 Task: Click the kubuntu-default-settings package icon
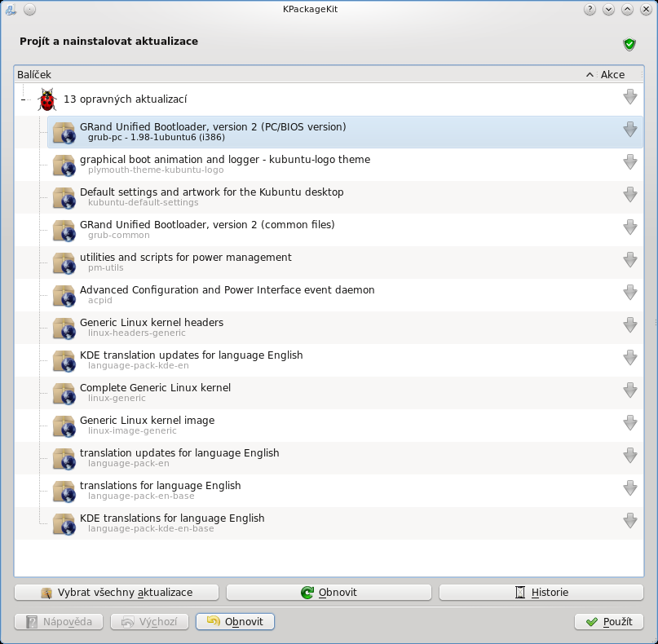click(x=64, y=197)
